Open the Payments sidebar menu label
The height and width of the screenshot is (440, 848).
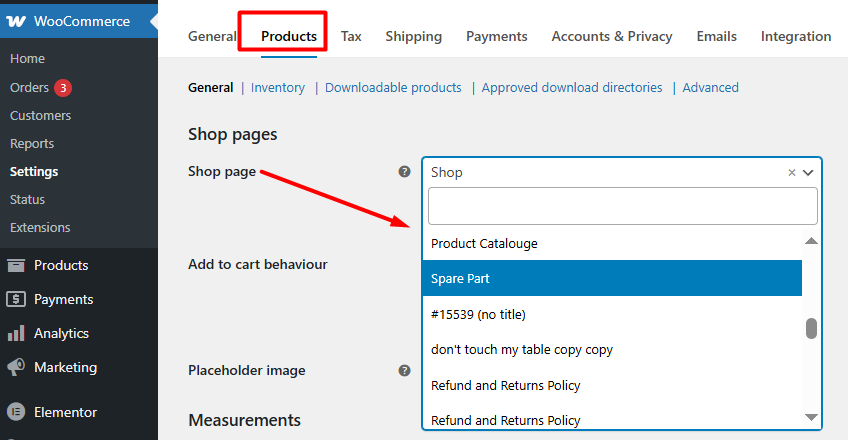click(63, 299)
